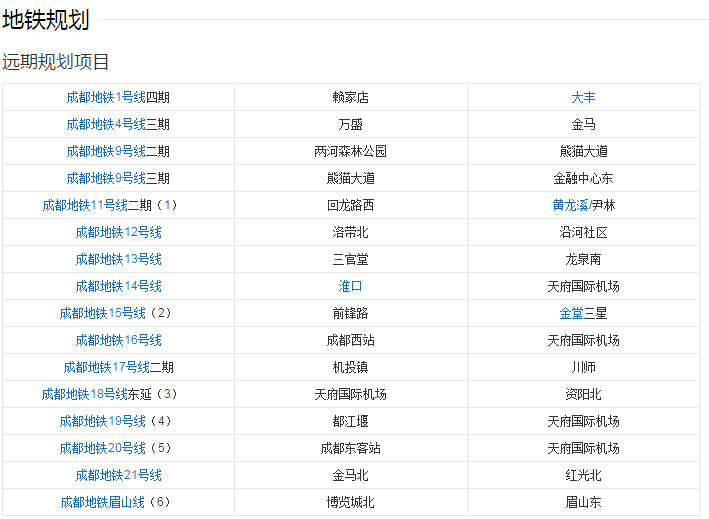Click 成都地铁9号线 link in the 二期 row
Viewport: 709px width, 519px height.
(106, 151)
